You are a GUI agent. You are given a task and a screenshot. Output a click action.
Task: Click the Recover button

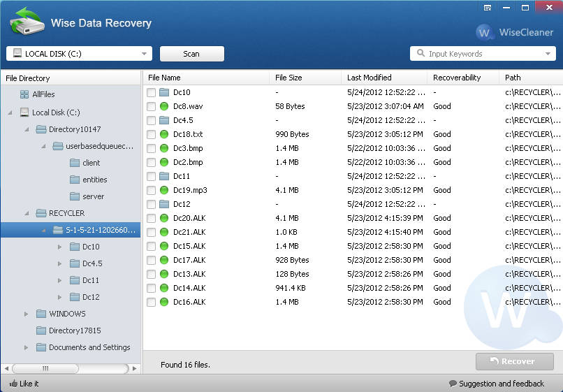coord(514,361)
